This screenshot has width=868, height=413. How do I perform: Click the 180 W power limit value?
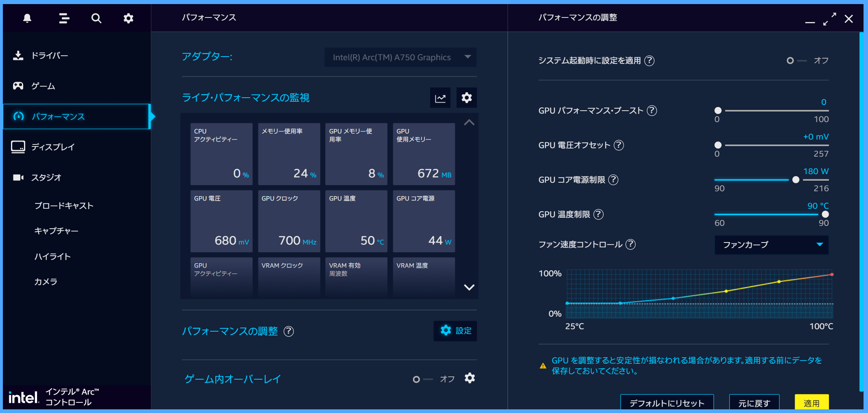[816, 171]
